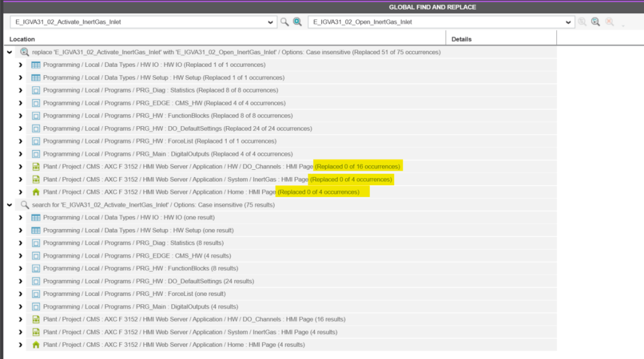Click data type icon of HW IO (one result)
Viewport: 644px width, 359px height.
36,218
